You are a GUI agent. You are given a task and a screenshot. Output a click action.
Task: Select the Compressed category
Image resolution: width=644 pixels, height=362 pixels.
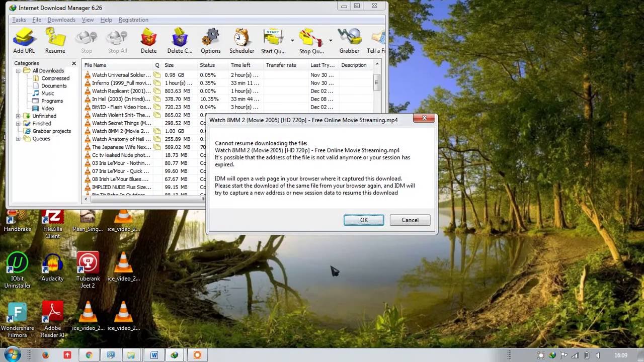(x=55, y=78)
